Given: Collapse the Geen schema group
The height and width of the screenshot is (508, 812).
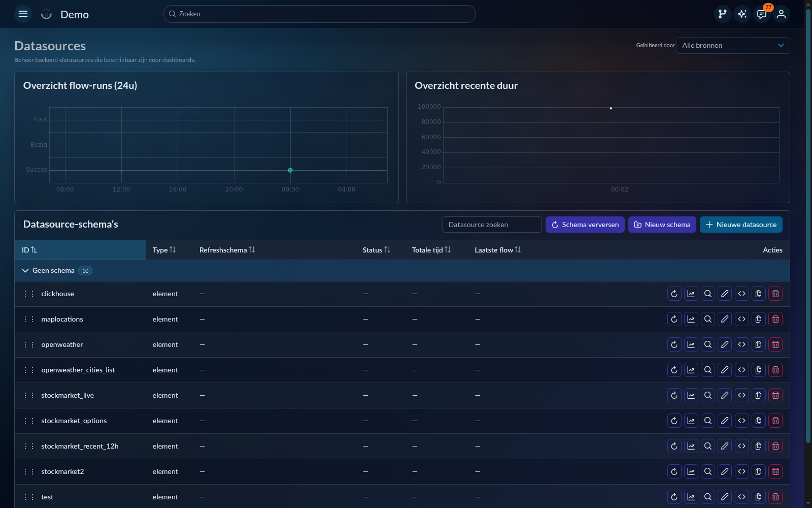Looking at the screenshot, I should [x=25, y=271].
